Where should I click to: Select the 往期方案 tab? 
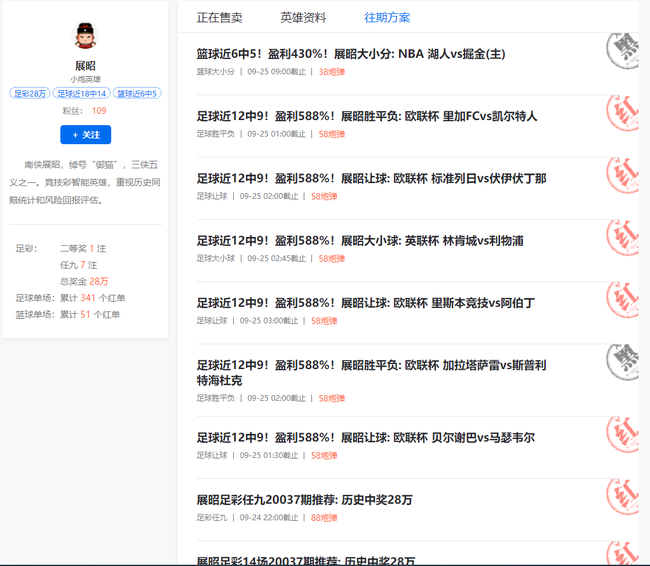click(x=387, y=17)
